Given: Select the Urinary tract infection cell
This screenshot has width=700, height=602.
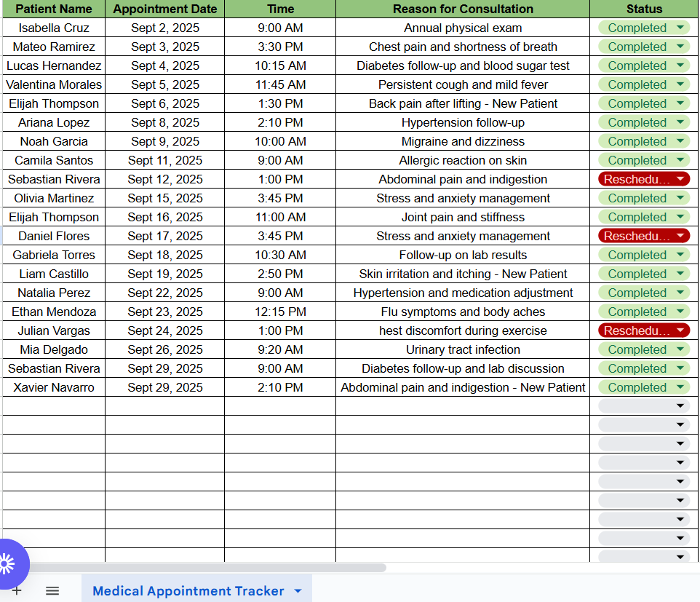Looking at the screenshot, I should coord(463,349).
